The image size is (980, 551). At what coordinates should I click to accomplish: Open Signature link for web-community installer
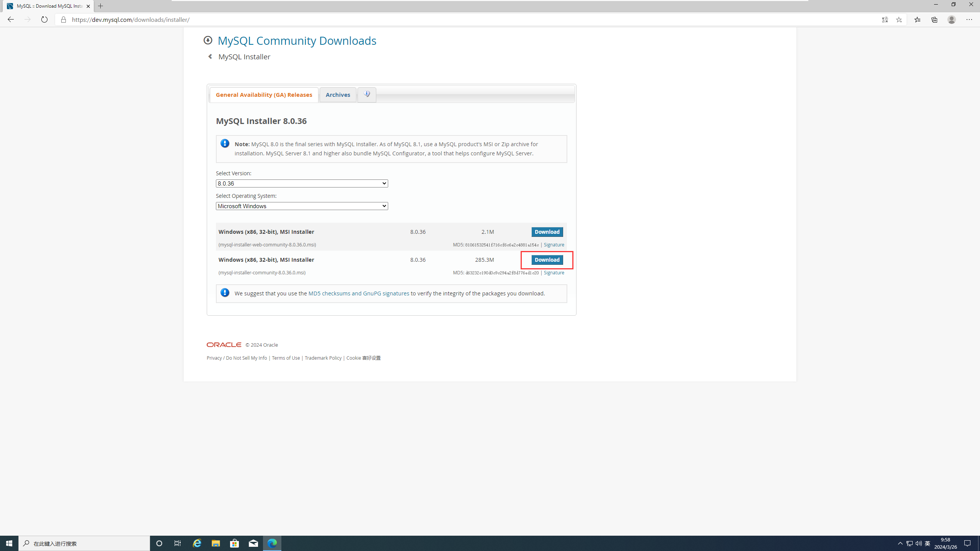click(x=554, y=245)
